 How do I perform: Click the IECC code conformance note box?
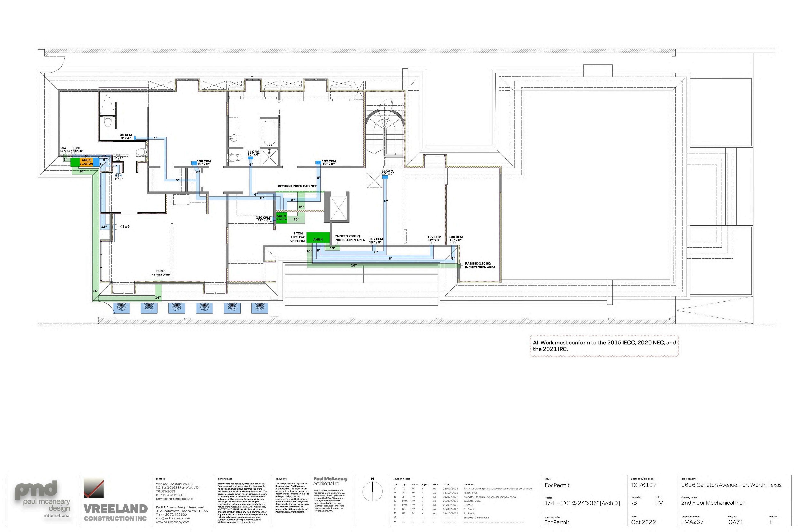[604, 346]
